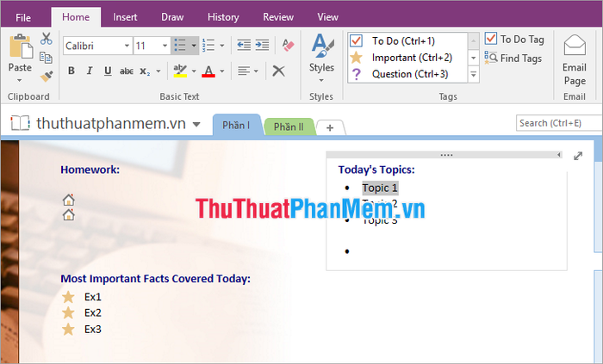The width and height of the screenshot is (603, 364).
Task: Click the star tag beside Ex2
Action: 68,312
